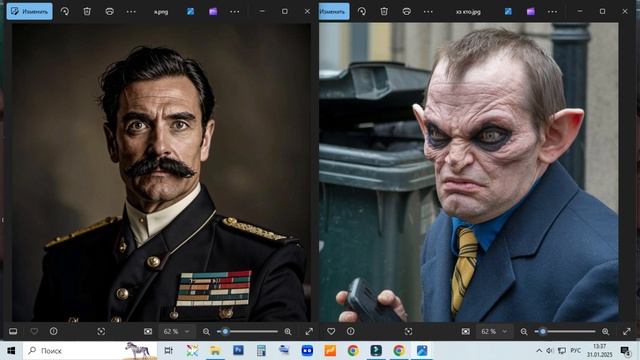Image resolution: width=640 pixels, height=360 pixels.
Task: Click the scan/visual search icon, left window
Action: point(101,331)
